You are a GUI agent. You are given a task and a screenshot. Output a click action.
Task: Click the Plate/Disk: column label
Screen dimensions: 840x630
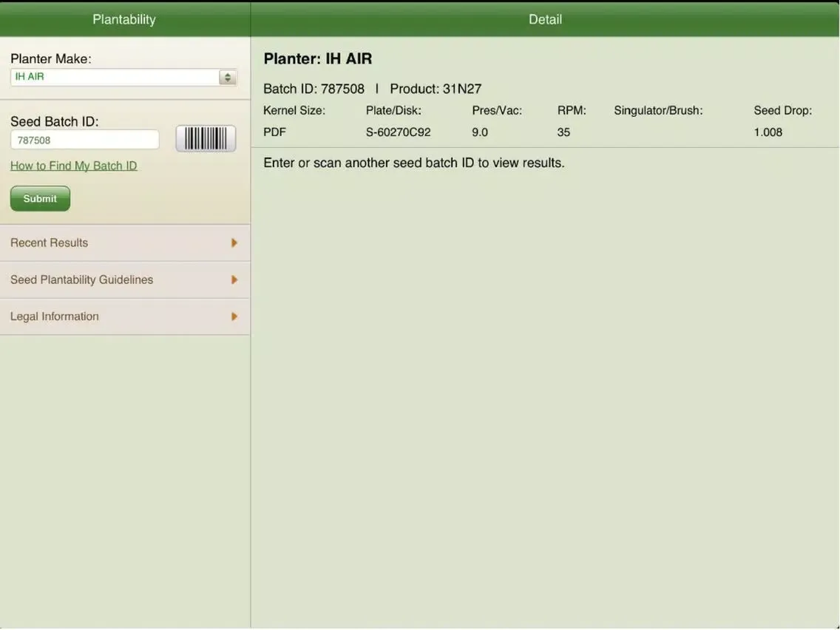(x=393, y=111)
